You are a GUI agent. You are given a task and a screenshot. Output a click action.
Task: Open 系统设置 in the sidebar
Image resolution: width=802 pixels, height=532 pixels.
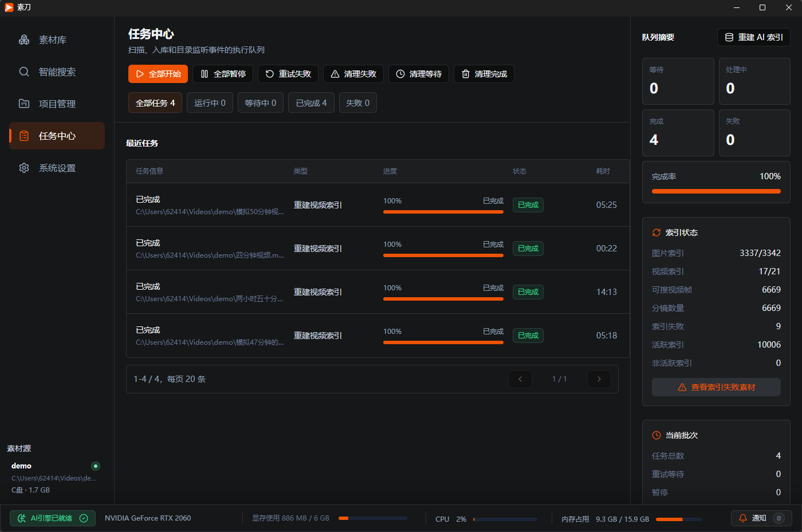pyautogui.click(x=57, y=168)
